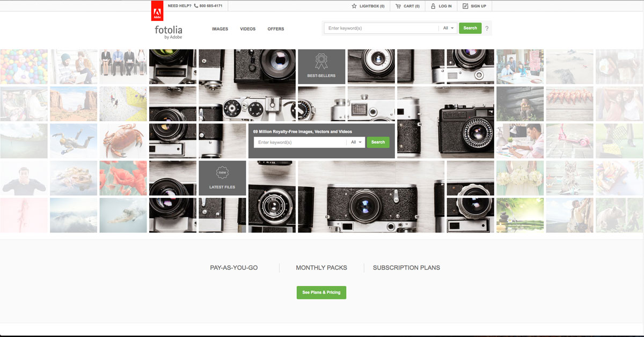The width and height of the screenshot is (644, 337).
Task: Click the phone icon beside Need Help
Action: (196, 6)
